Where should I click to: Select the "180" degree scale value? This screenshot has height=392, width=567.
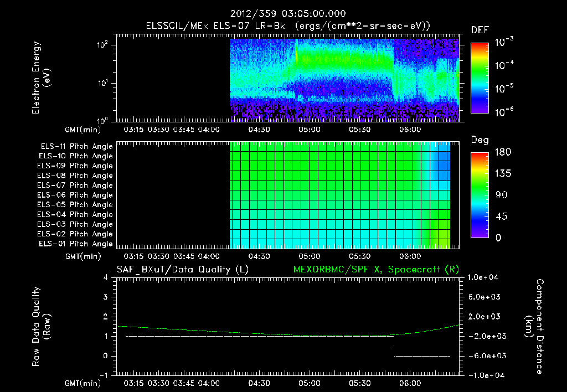point(503,152)
